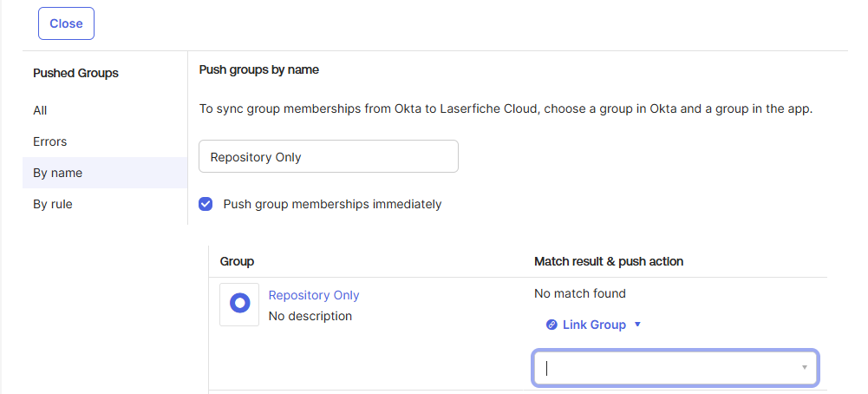The height and width of the screenshot is (394, 868).
Task: Expand the group selection combo box arrow
Action: pyautogui.click(x=804, y=368)
